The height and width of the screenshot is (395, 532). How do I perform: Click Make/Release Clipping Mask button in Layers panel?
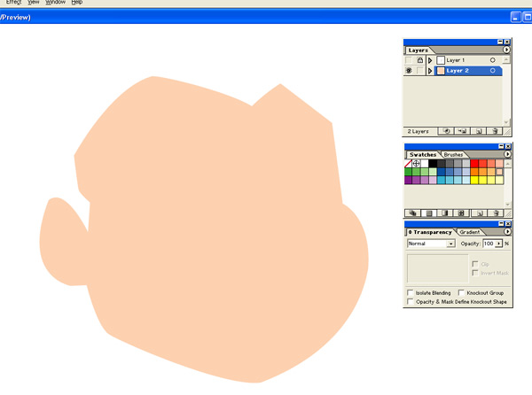click(446, 131)
